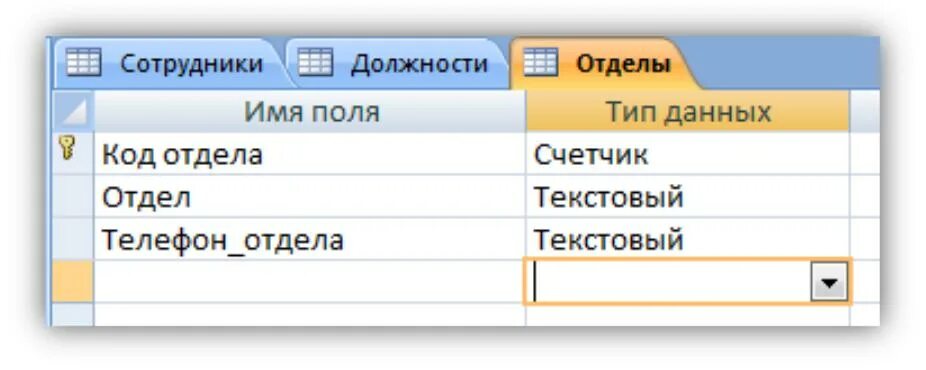
Task: Select the Отдел field name cell
Action: click(309, 197)
